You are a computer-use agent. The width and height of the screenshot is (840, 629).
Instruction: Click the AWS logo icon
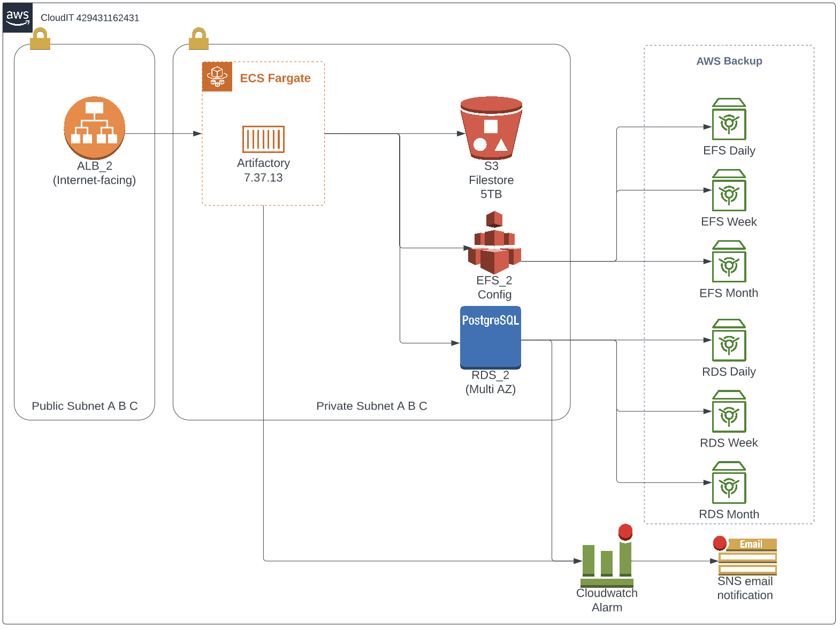[18, 17]
